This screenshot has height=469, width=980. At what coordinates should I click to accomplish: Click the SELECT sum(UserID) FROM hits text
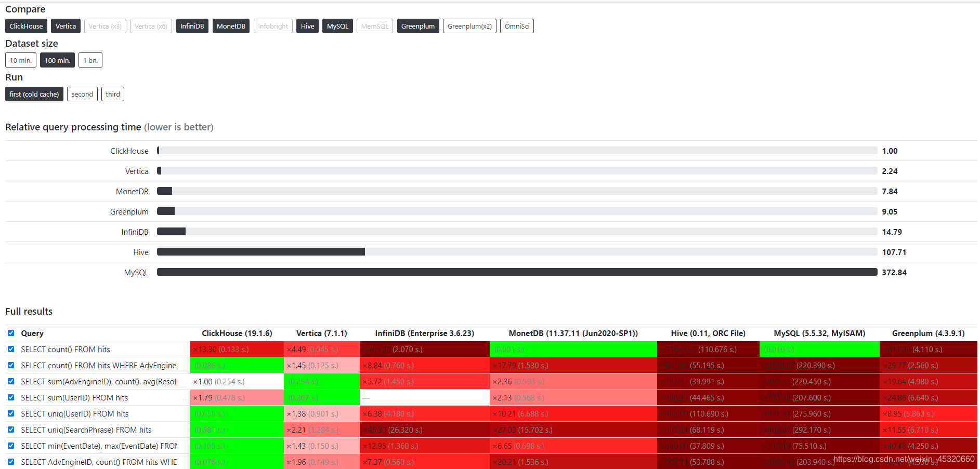(74, 398)
